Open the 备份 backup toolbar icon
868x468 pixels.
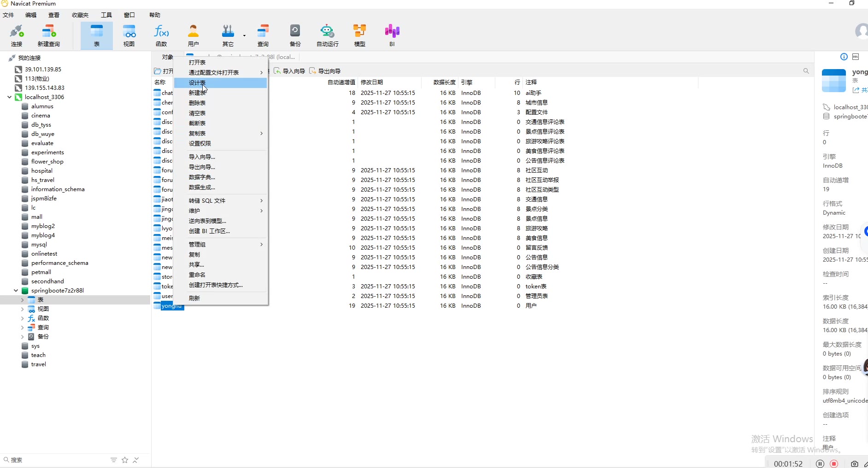click(295, 35)
